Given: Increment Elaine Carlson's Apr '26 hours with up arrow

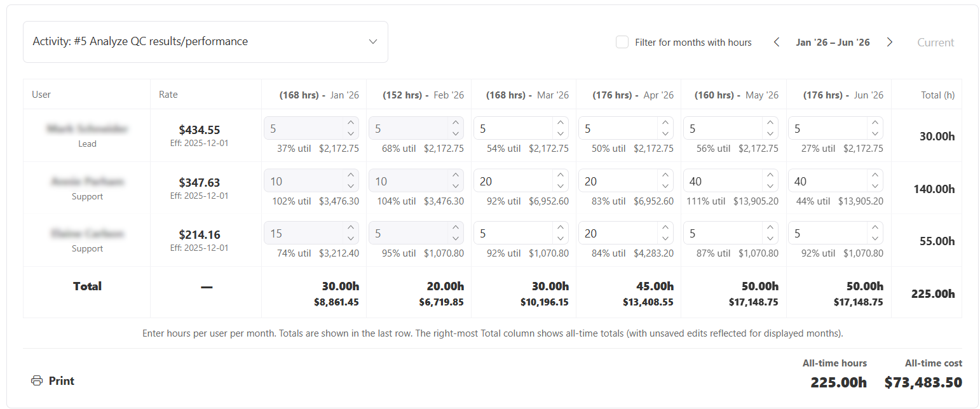Looking at the screenshot, I should (666, 229).
